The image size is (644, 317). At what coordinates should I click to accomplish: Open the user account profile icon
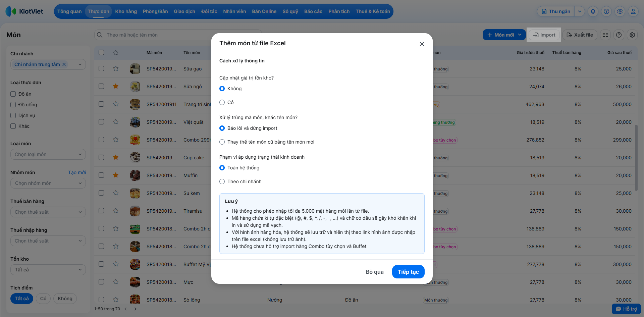[633, 11]
